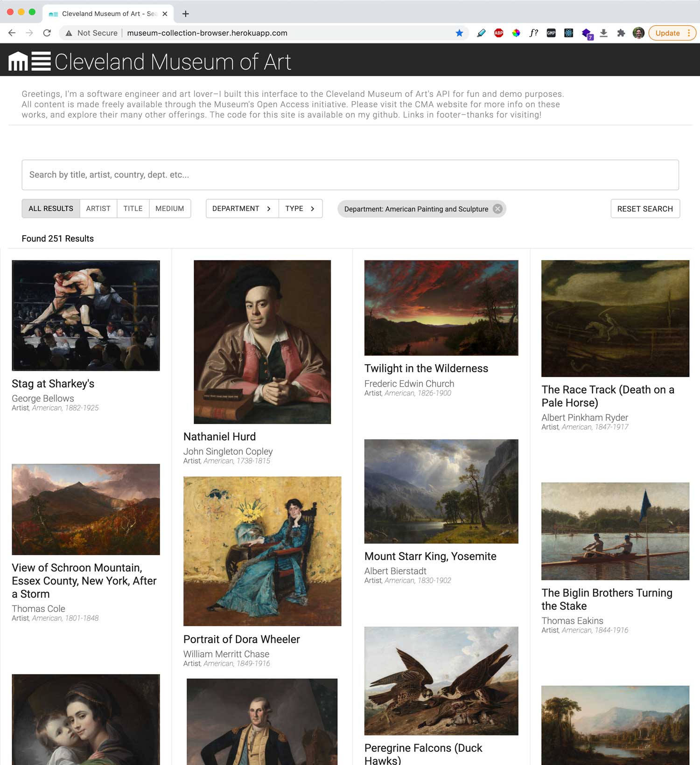Open the Portrait of Dora Wheeler thumbnail
Screen dimensions: 700x765
262,551
